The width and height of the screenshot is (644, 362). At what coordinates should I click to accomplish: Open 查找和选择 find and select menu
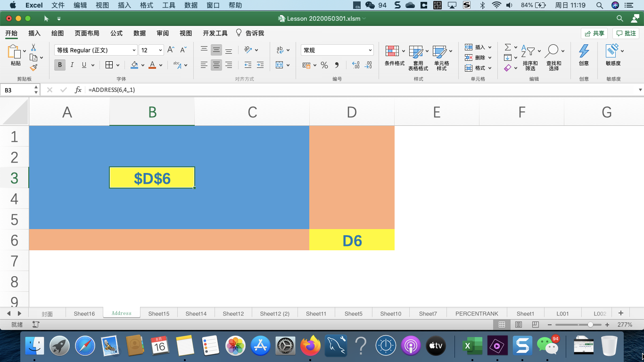pyautogui.click(x=554, y=58)
